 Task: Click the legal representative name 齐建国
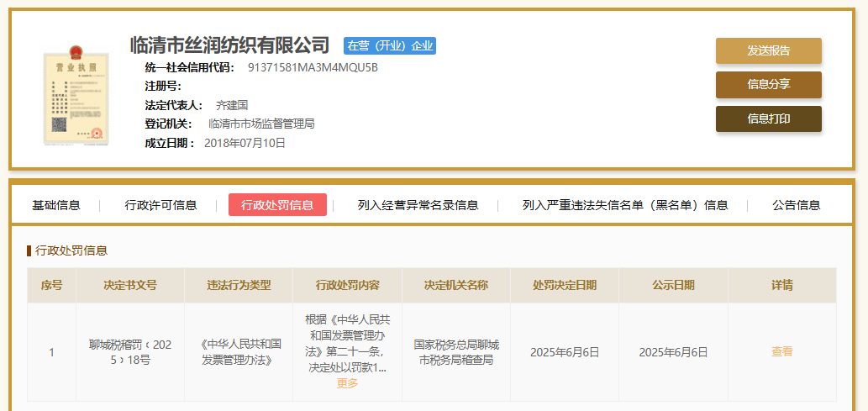click(x=232, y=105)
